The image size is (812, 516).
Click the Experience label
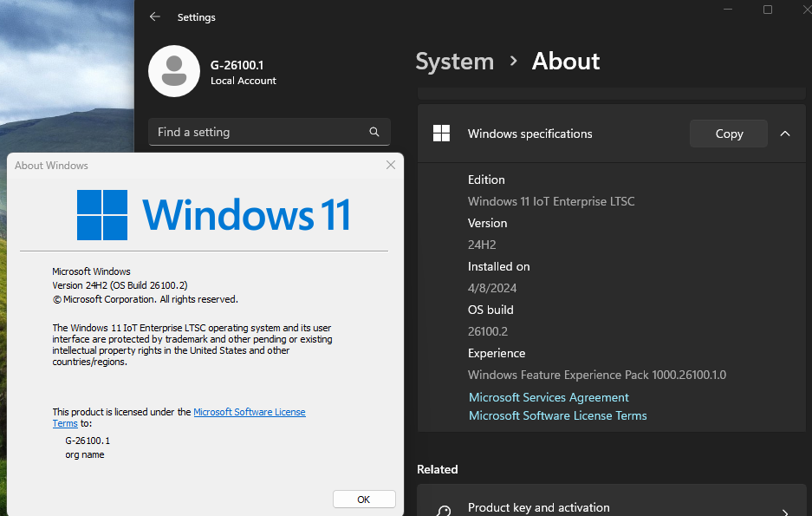click(496, 353)
